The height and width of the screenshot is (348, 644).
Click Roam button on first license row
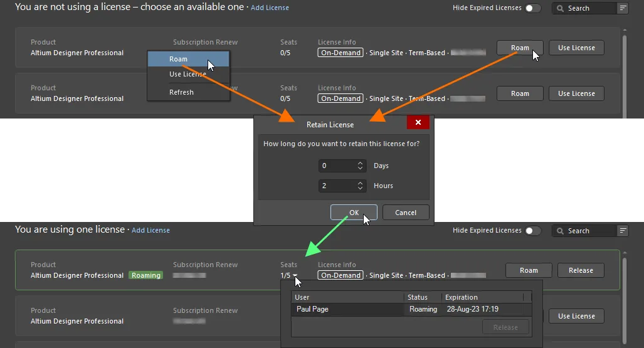coord(520,48)
